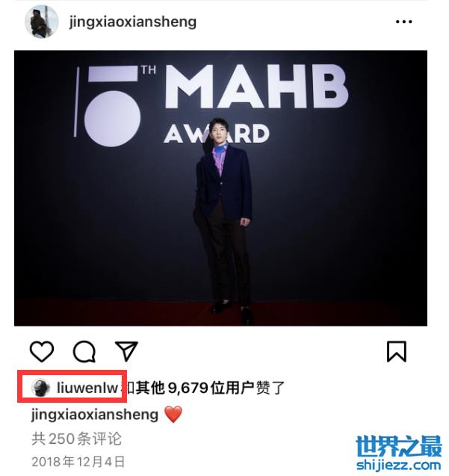This screenshot has width=449, height=476.
Task: Save post with the bookmark icon
Action: point(397,351)
